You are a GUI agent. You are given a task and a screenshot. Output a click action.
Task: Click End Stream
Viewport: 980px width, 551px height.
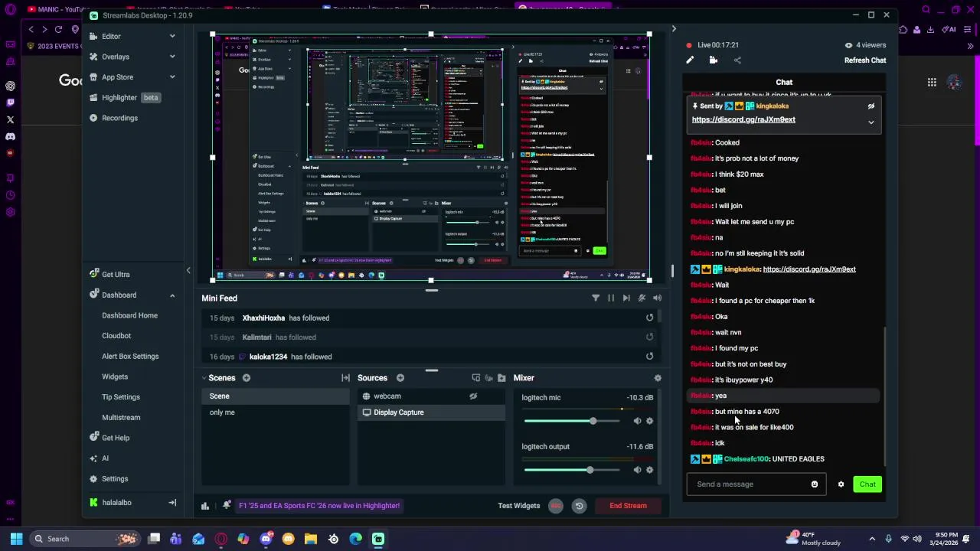tap(628, 506)
